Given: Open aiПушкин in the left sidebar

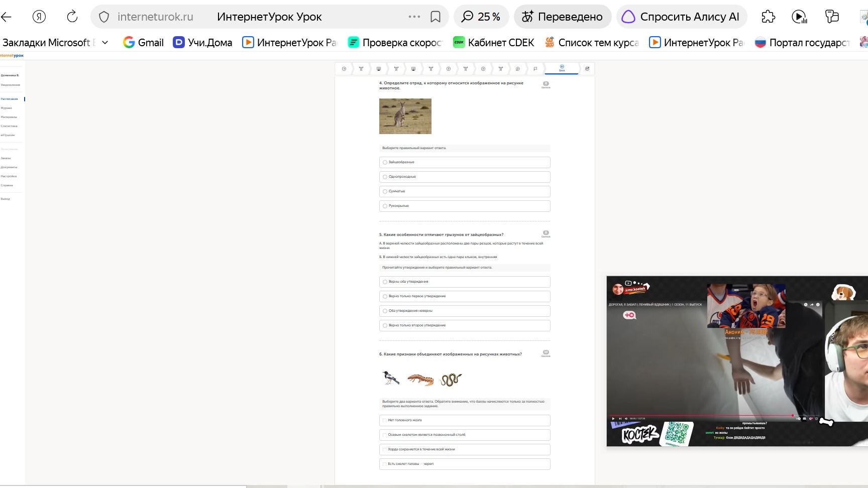Looking at the screenshot, I should point(8,135).
